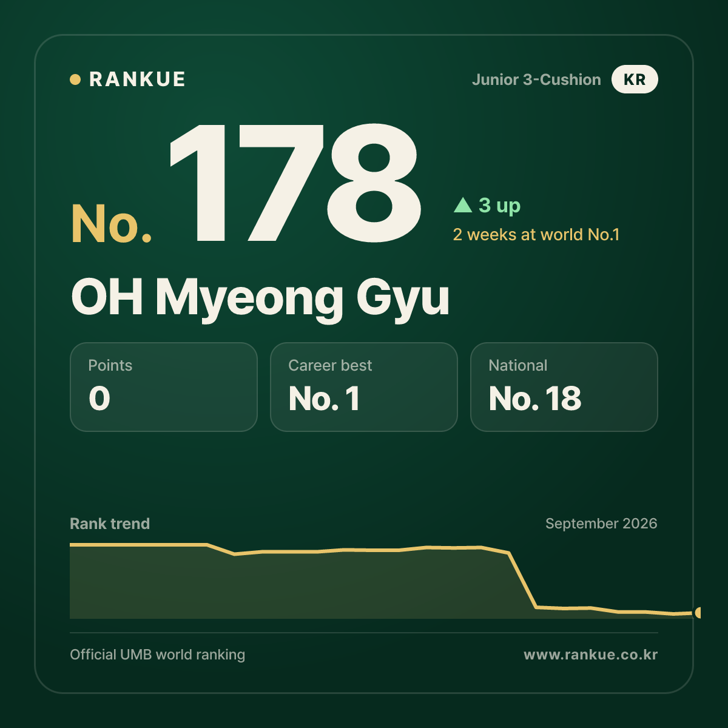This screenshot has height=728, width=728.
Task: Click Official UMB world ranking text
Action: 158,655
